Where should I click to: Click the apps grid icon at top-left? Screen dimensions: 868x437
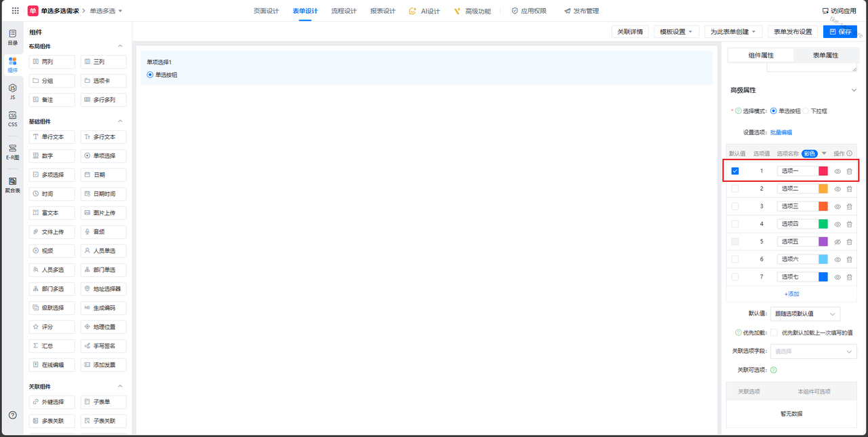pos(15,11)
